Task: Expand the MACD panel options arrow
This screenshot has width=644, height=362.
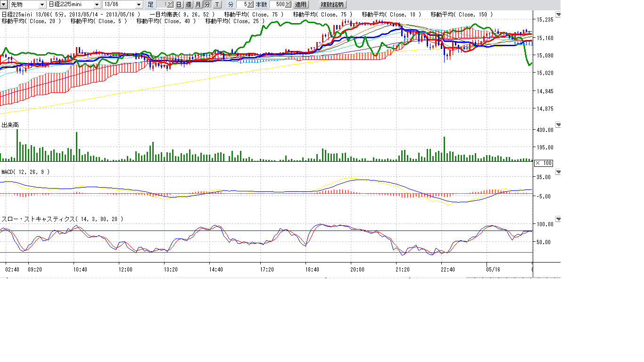Action: [558, 172]
